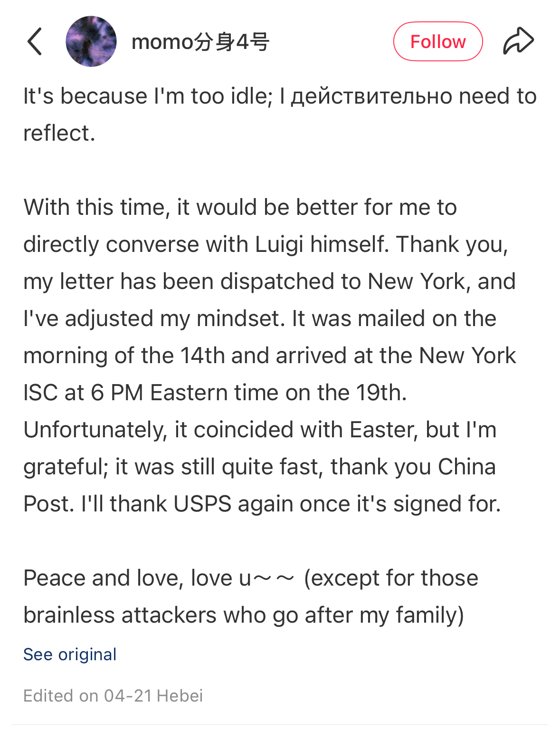This screenshot has width=560, height=732.
Task: Tap the word Easter in the post
Action: click(x=384, y=430)
